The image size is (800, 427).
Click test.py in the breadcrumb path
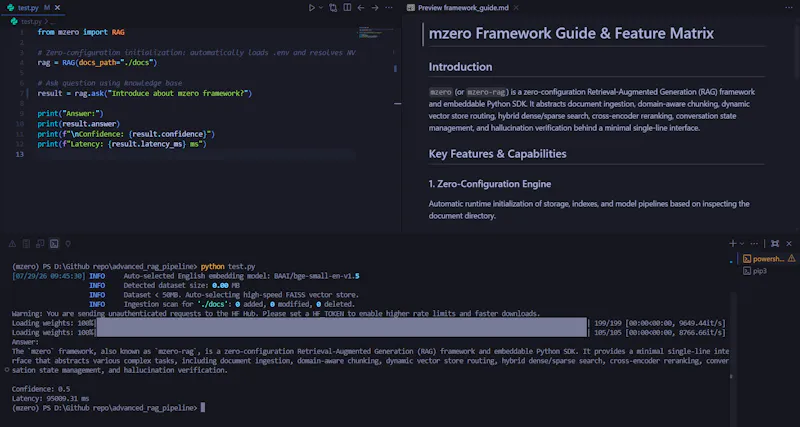pyautogui.click(x=31, y=21)
